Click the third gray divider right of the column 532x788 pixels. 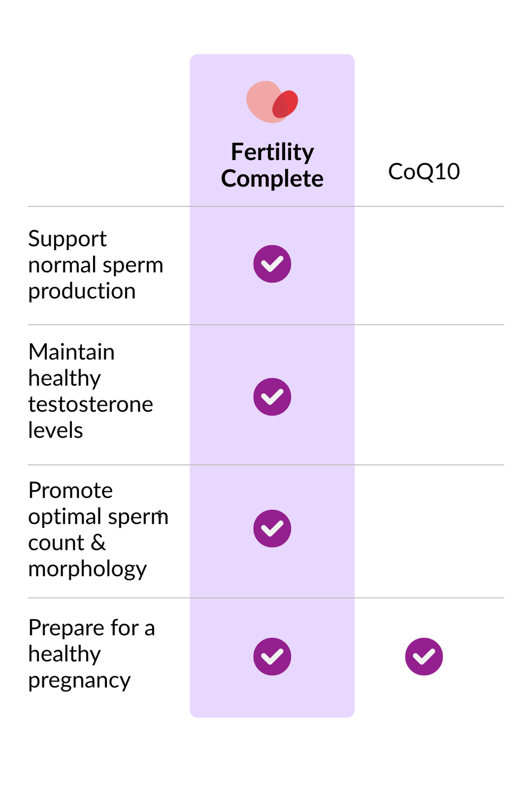tap(431, 464)
